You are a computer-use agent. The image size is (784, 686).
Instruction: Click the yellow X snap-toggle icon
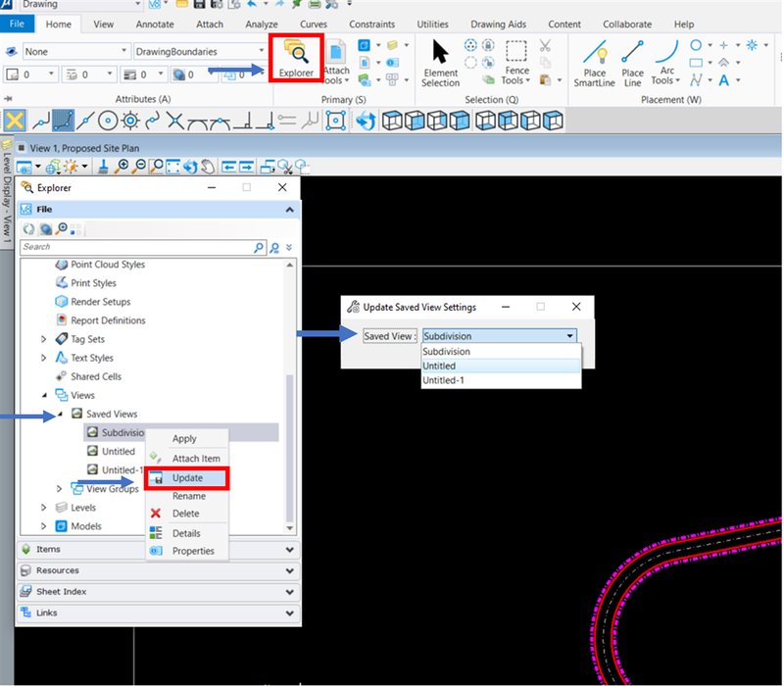coord(15,121)
